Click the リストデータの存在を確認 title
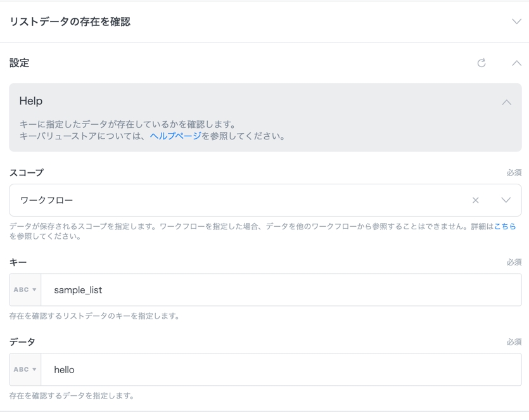The image size is (529, 420). pos(70,22)
